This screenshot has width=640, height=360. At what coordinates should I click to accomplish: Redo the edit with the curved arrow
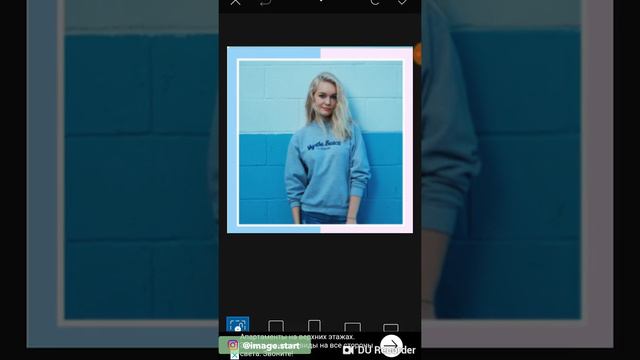(375, 2)
